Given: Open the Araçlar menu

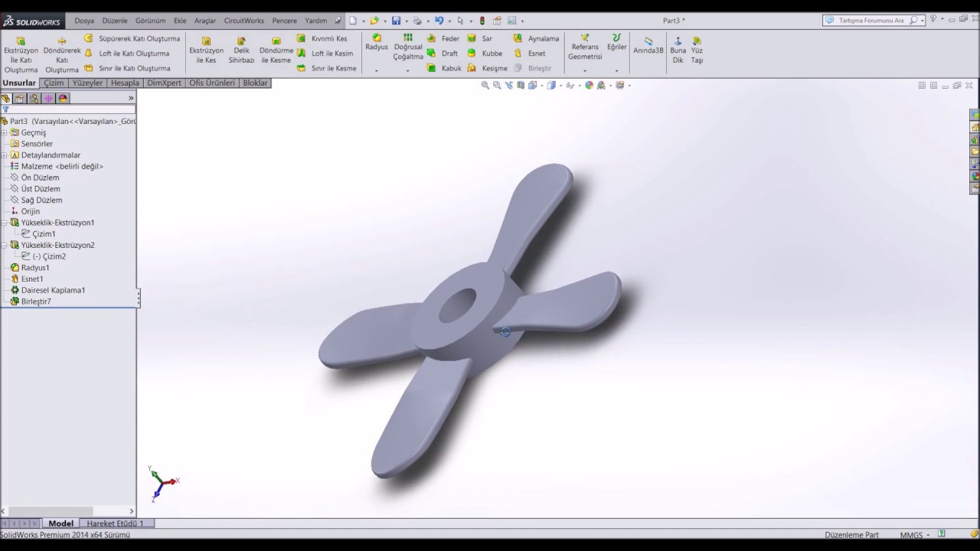Looking at the screenshot, I should tap(205, 21).
